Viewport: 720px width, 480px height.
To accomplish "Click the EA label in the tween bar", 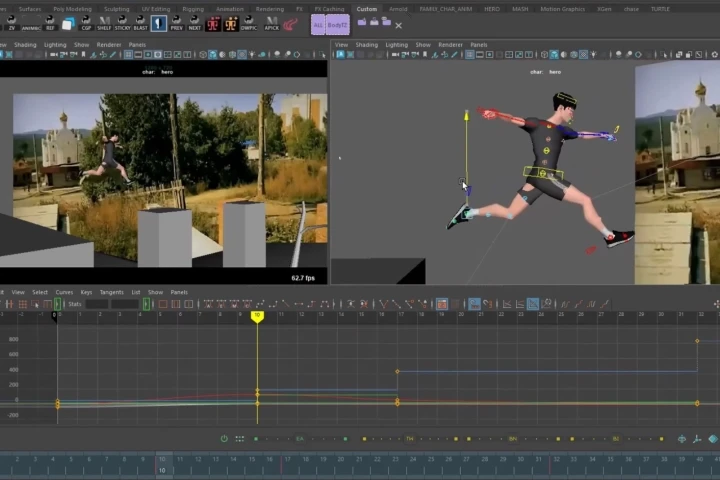I will [x=300, y=439].
